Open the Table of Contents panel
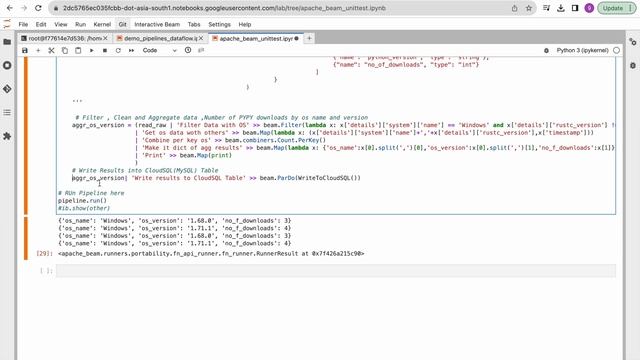The image size is (640, 360). pyautogui.click(x=7, y=112)
